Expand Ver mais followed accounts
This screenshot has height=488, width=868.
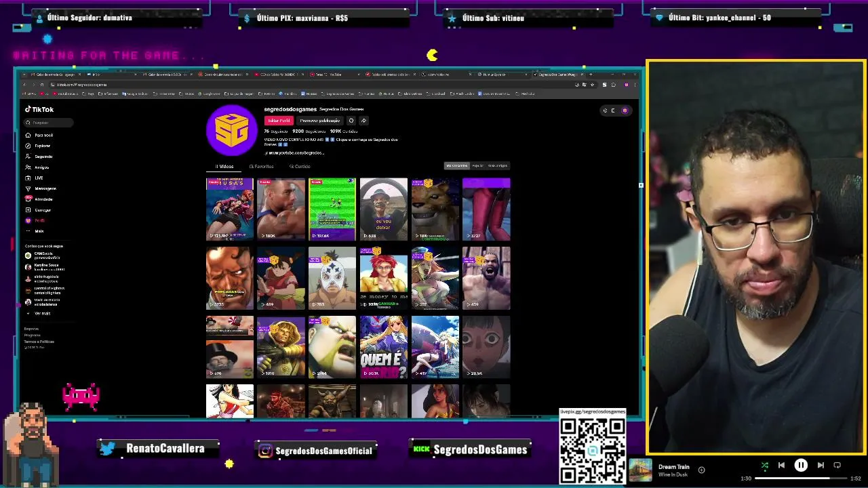click(38, 313)
